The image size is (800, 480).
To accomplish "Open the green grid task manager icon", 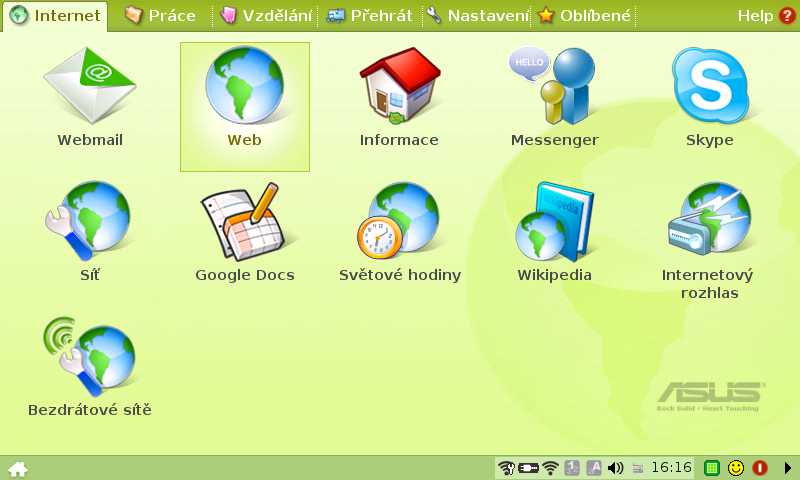I will point(712,468).
